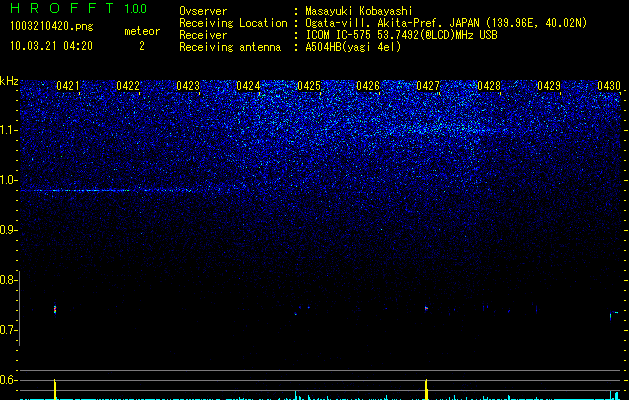This screenshot has width=629, height=400.
Task: Click the Ogata-vill. Akita-Pref. JAPAN location text
Action: click(x=446, y=23)
